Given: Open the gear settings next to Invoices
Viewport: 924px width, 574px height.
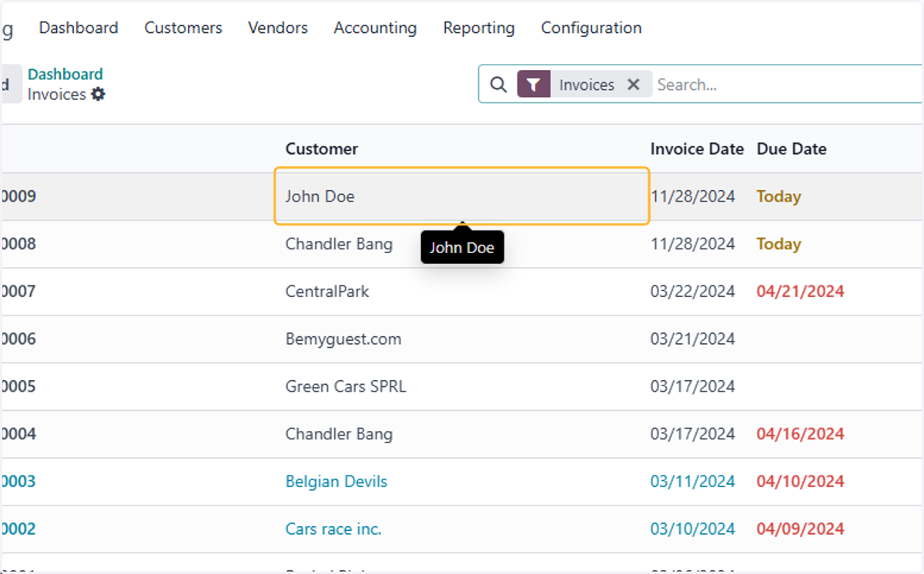Looking at the screenshot, I should 98,94.
